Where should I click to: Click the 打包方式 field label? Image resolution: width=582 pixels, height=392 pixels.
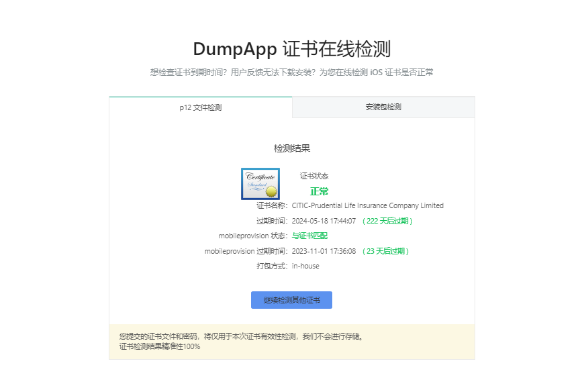[x=272, y=266]
